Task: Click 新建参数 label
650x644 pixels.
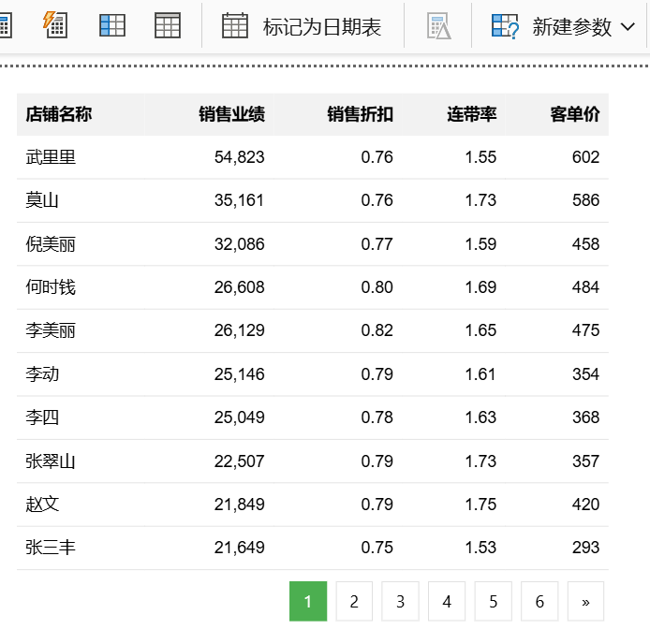Action: click(571, 27)
